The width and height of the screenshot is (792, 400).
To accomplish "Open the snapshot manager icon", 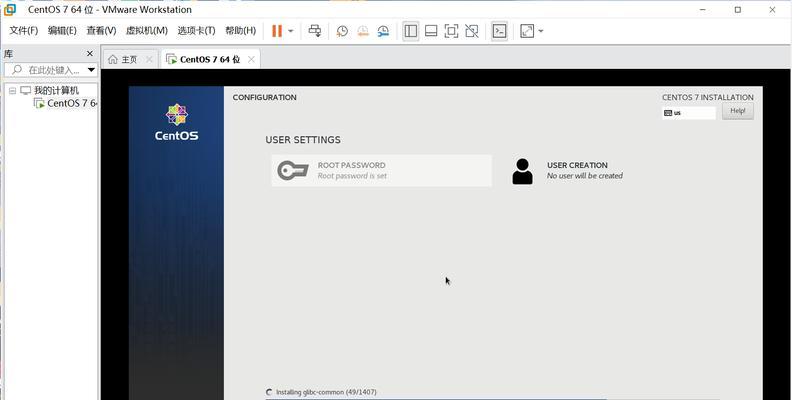I will pos(383,31).
